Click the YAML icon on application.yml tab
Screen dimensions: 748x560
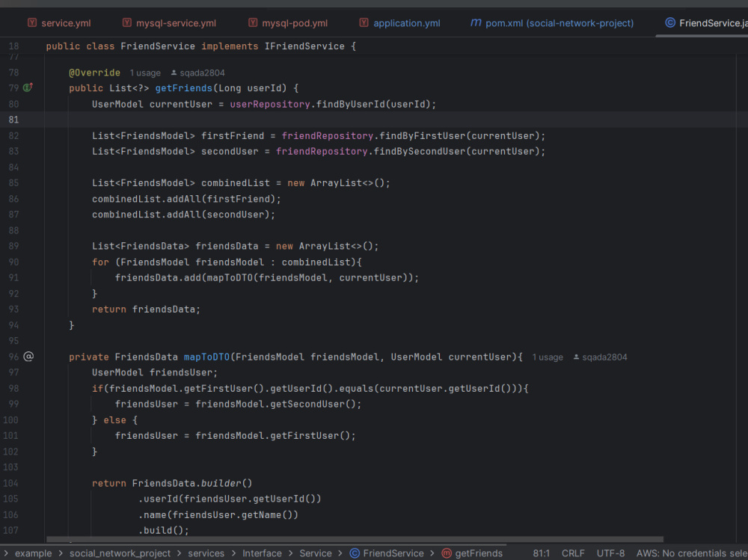tap(364, 22)
